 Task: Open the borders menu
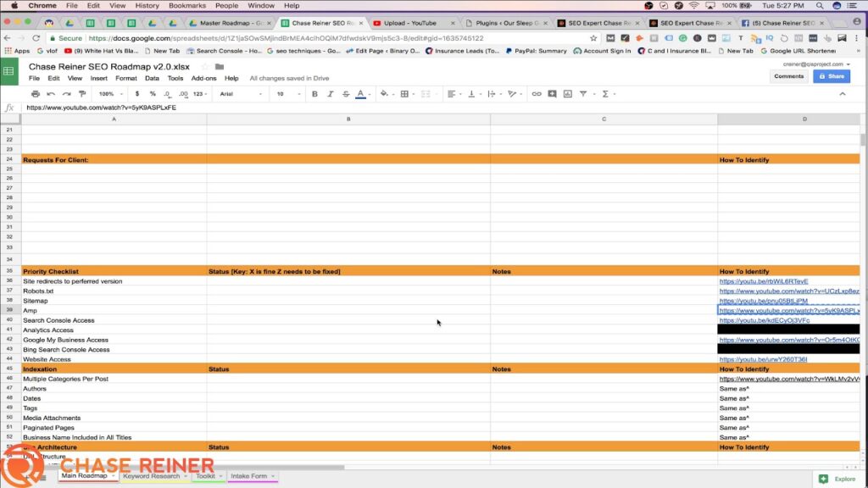pyautogui.click(x=404, y=94)
